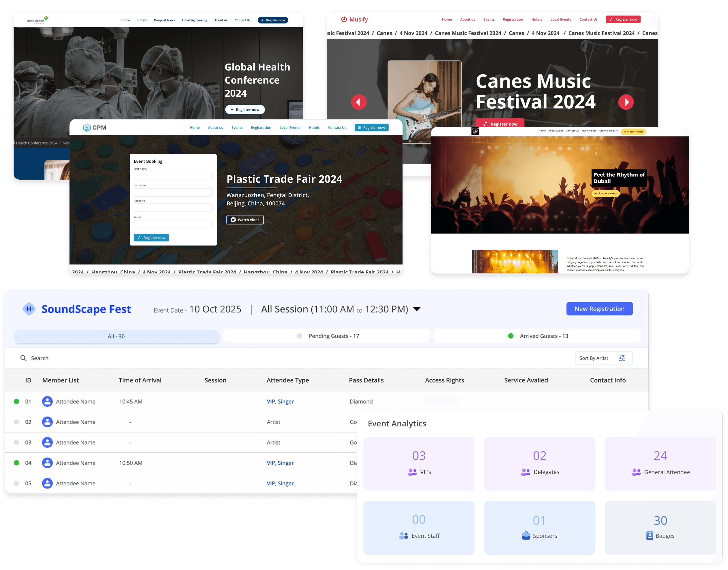Click VIP, Singer link for attendee 05
Screen dimensions: 728x570
pos(280,483)
